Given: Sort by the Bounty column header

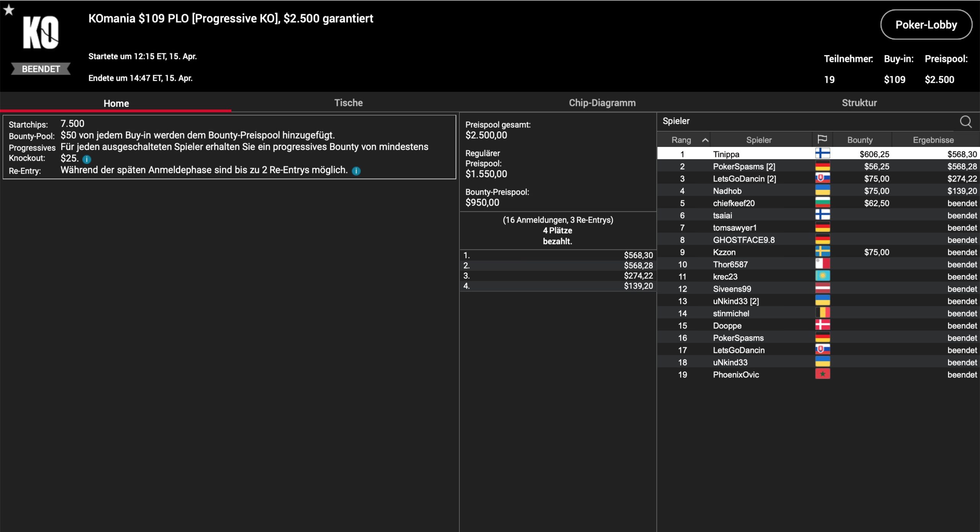Looking at the screenshot, I should (x=860, y=140).
